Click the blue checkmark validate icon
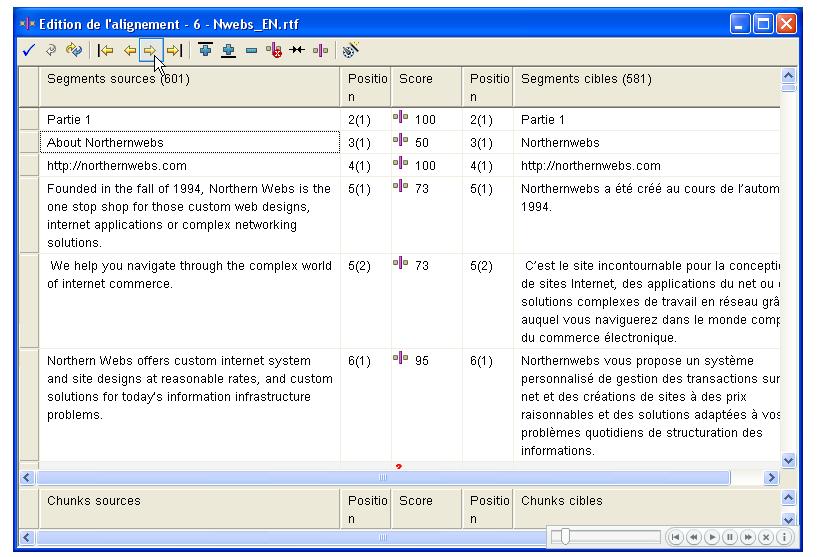 (28, 50)
